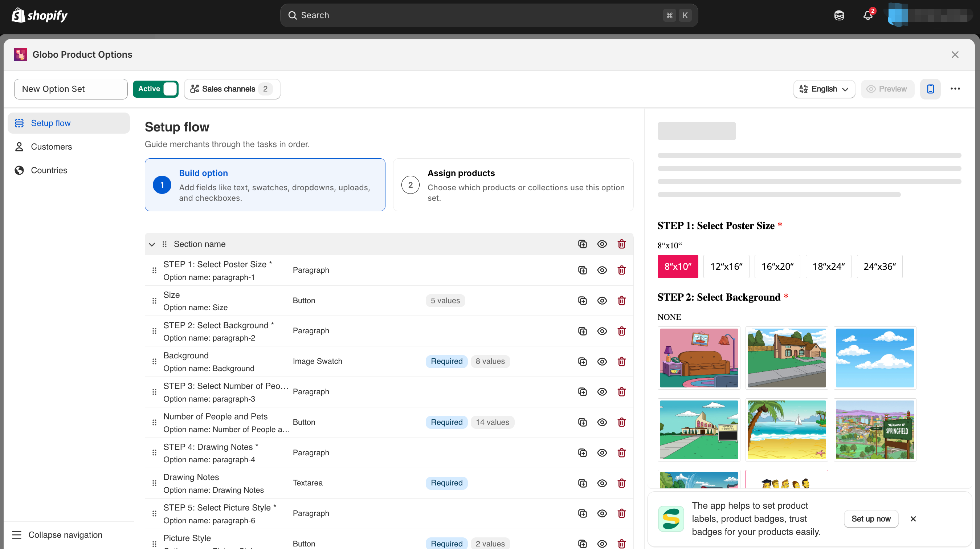This screenshot has width=980, height=549.
Task: Toggle visibility of the Background swatch option
Action: [602, 361]
